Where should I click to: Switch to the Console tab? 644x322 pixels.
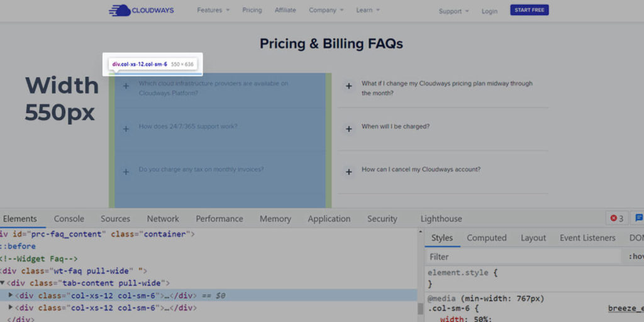[69, 219]
